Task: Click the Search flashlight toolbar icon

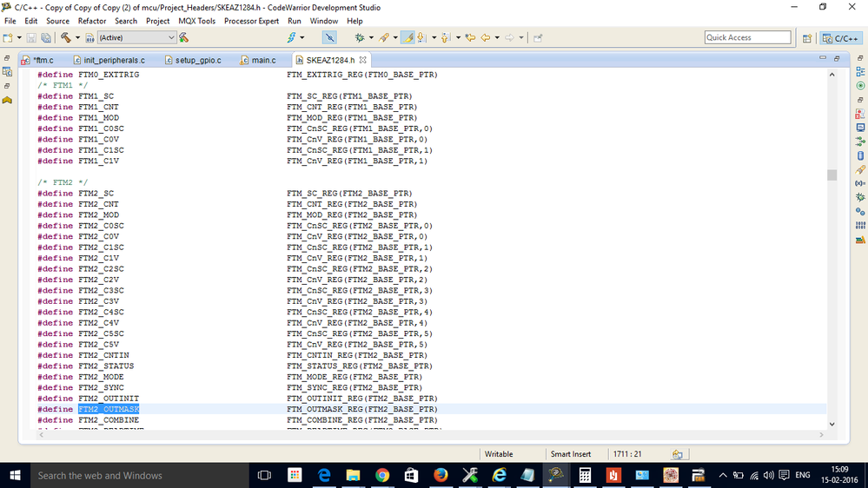Action: [384, 37]
